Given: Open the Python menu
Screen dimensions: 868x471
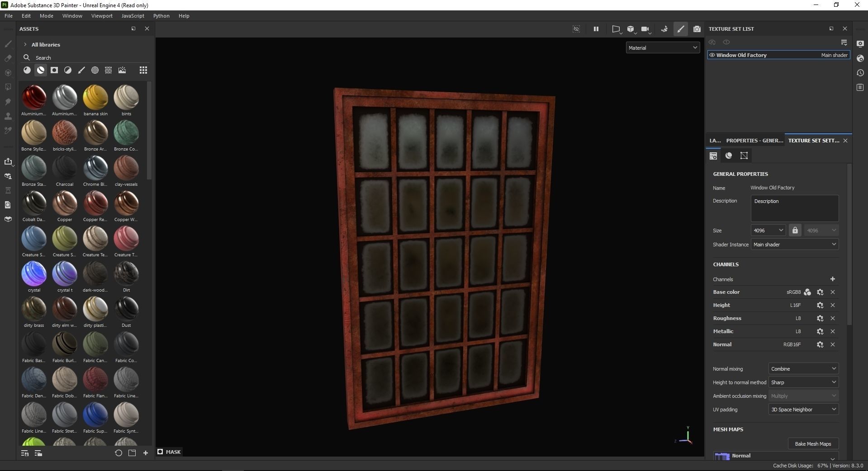Looking at the screenshot, I should point(161,16).
